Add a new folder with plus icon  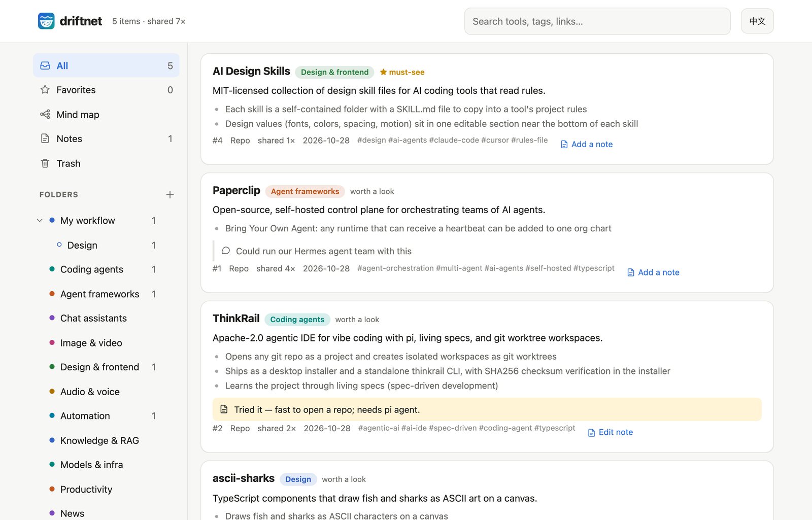click(x=170, y=195)
